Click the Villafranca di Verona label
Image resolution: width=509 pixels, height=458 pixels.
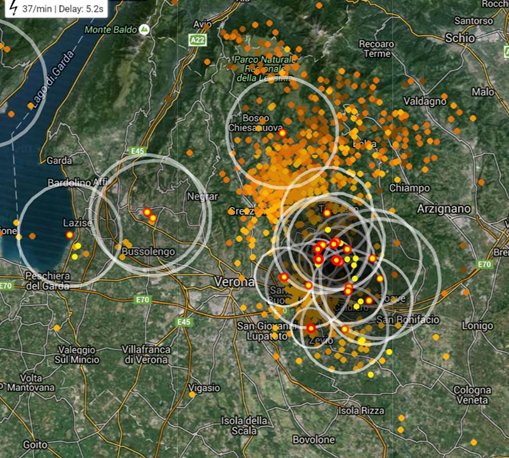(x=146, y=355)
